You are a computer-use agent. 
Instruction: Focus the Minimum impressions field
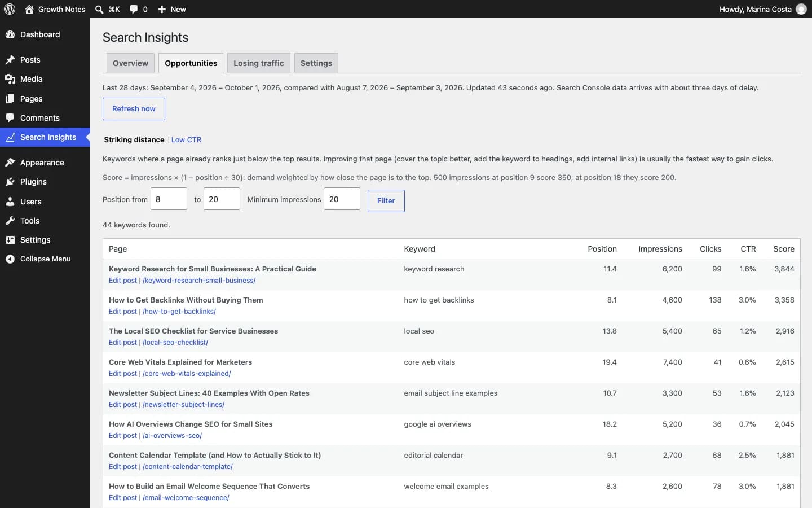point(342,199)
